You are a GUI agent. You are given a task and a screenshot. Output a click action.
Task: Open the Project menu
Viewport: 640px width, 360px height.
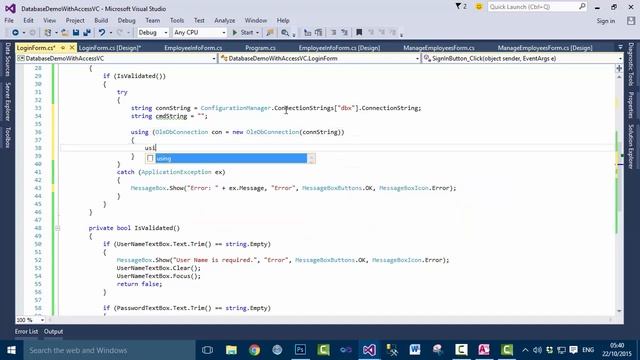click(x=75, y=20)
